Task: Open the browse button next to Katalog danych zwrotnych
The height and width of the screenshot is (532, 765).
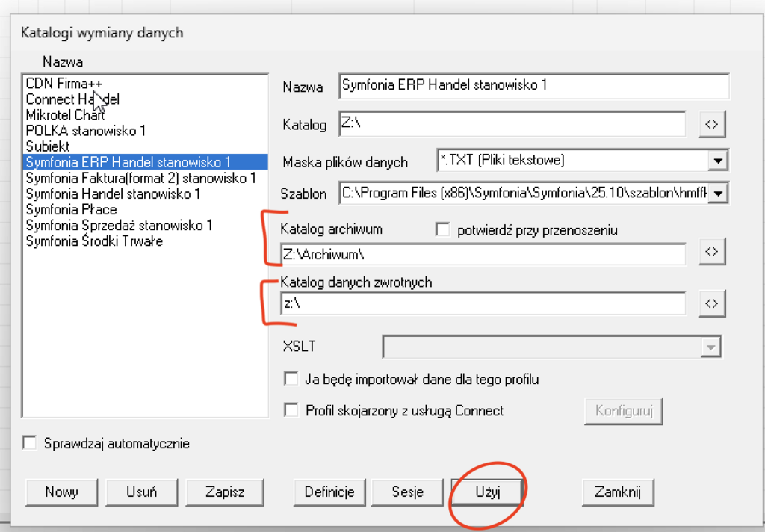Action: (711, 303)
